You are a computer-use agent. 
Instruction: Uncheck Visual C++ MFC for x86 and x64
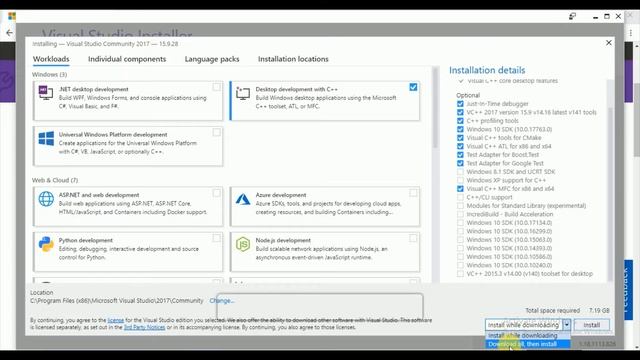(x=460, y=189)
